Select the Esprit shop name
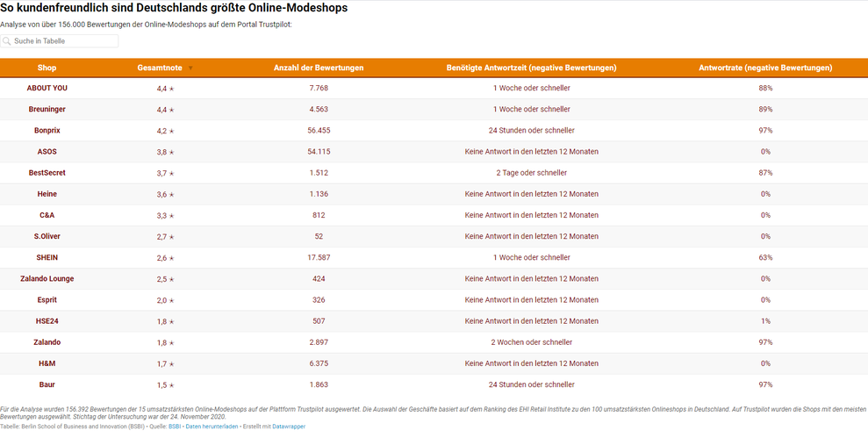Screen dimensions: 868x438 click(47, 300)
